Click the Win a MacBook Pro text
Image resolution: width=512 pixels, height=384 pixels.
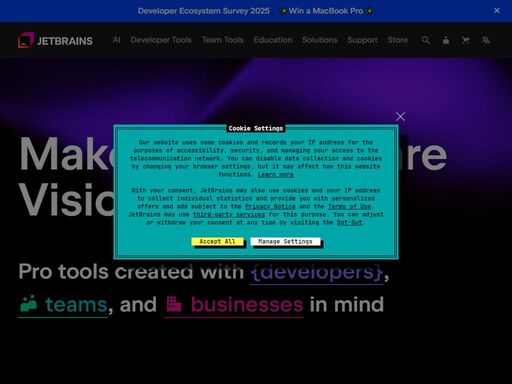[326, 11]
